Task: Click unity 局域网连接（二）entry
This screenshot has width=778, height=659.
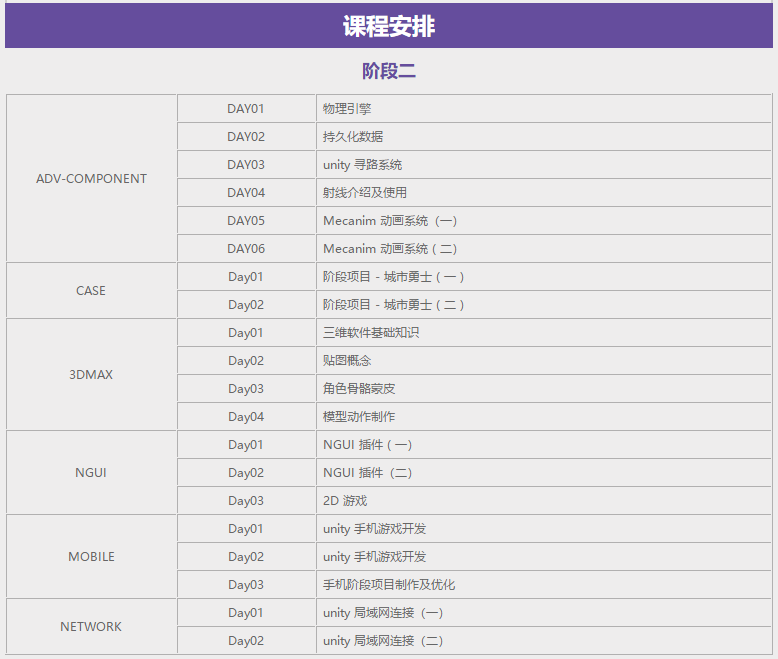Action: click(x=383, y=641)
